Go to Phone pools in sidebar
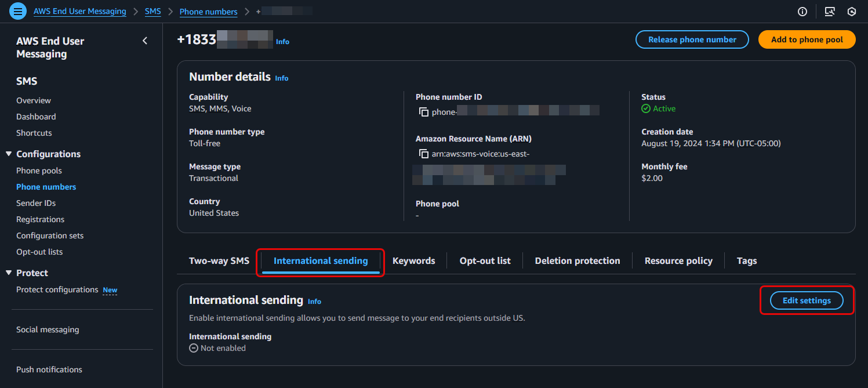 [39, 171]
